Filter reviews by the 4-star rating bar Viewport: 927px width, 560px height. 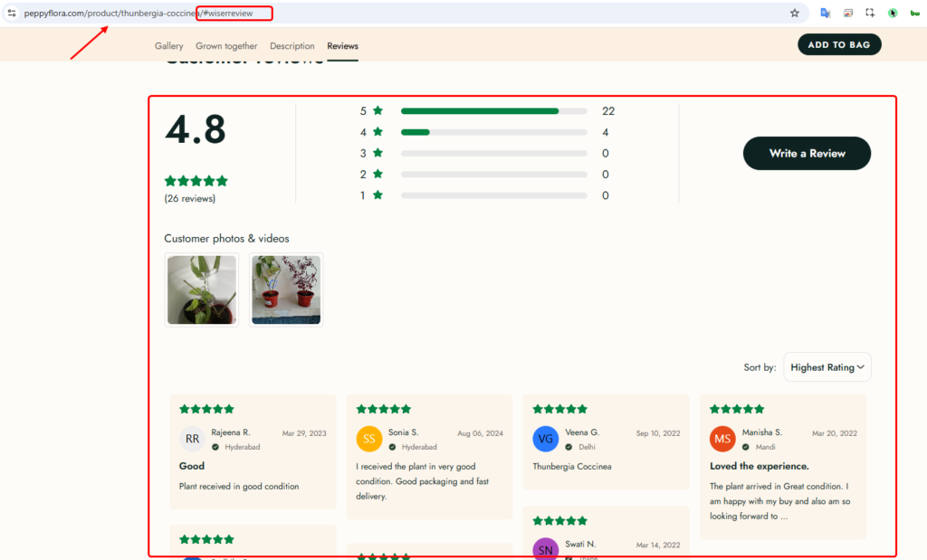click(x=493, y=132)
